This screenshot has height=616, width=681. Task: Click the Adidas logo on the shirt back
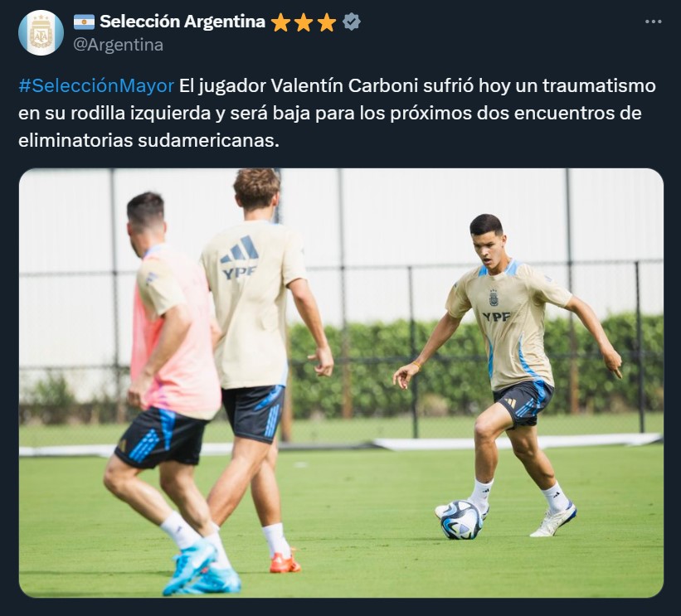(x=240, y=250)
